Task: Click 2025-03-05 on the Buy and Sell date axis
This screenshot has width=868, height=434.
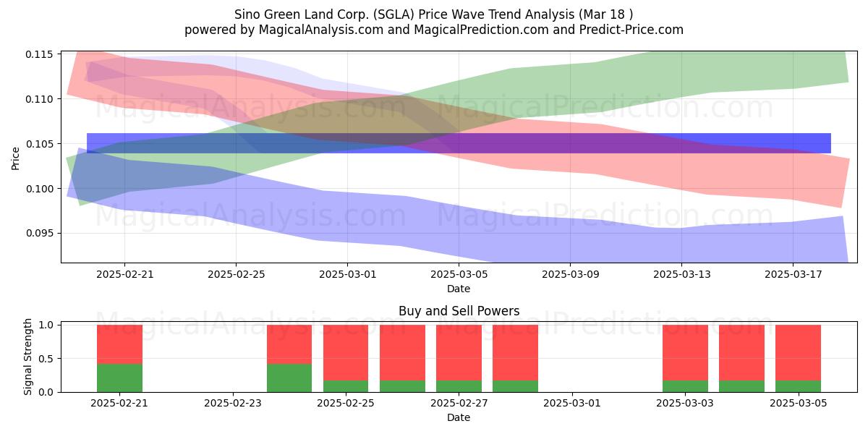Action: [x=798, y=403]
